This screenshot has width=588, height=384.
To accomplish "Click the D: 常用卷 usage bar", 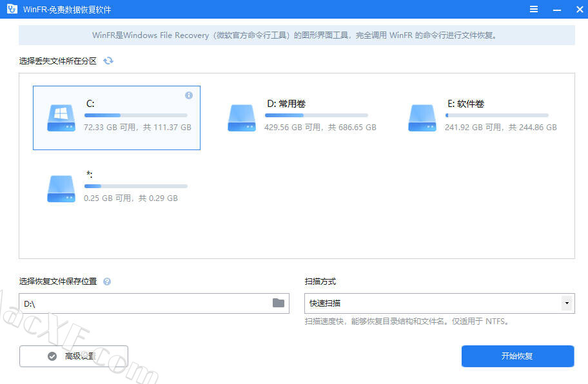I will (x=316, y=115).
